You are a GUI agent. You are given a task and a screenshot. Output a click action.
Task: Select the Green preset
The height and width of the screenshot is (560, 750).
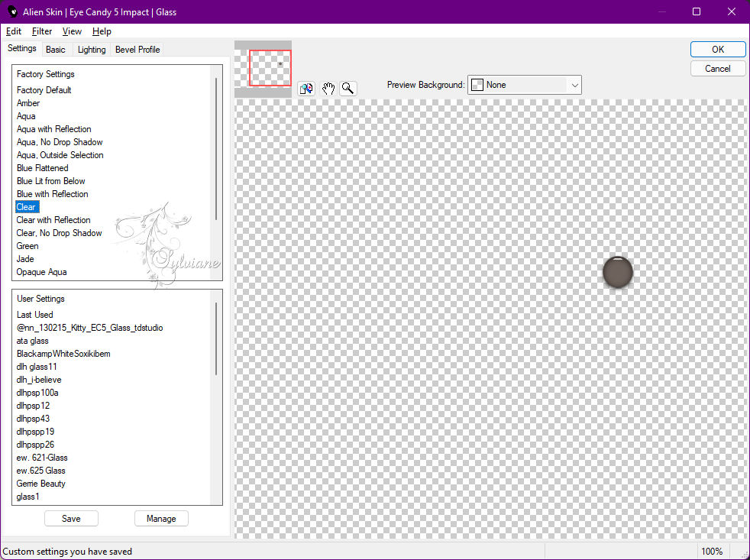click(27, 245)
